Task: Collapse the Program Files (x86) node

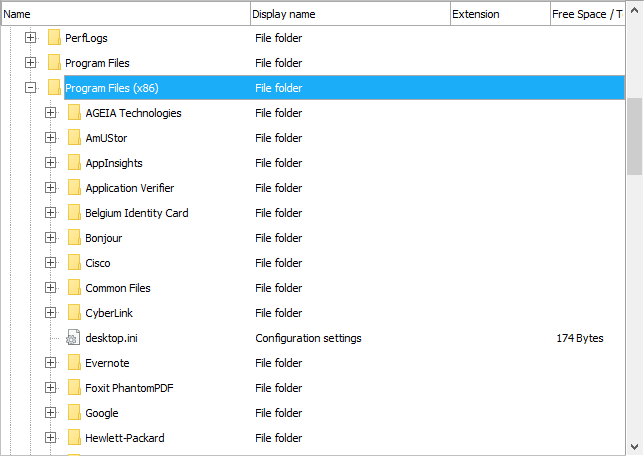Action: (x=30, y=88)
